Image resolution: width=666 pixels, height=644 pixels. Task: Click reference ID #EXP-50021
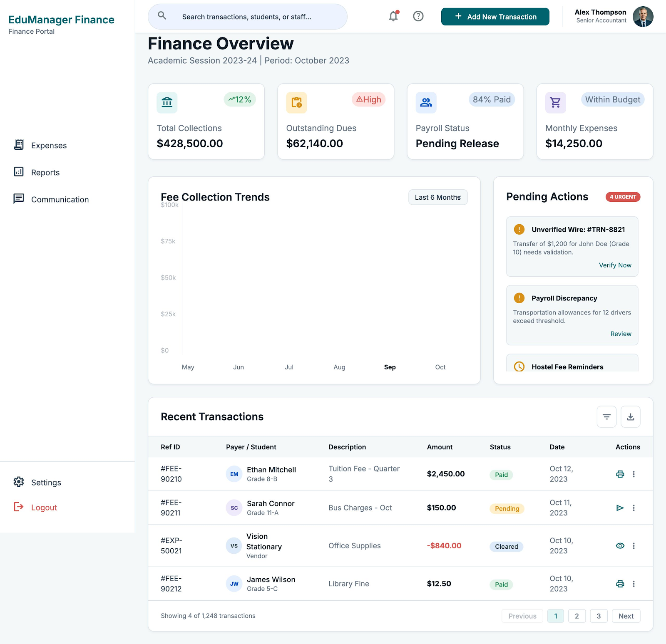coord(171,545)
